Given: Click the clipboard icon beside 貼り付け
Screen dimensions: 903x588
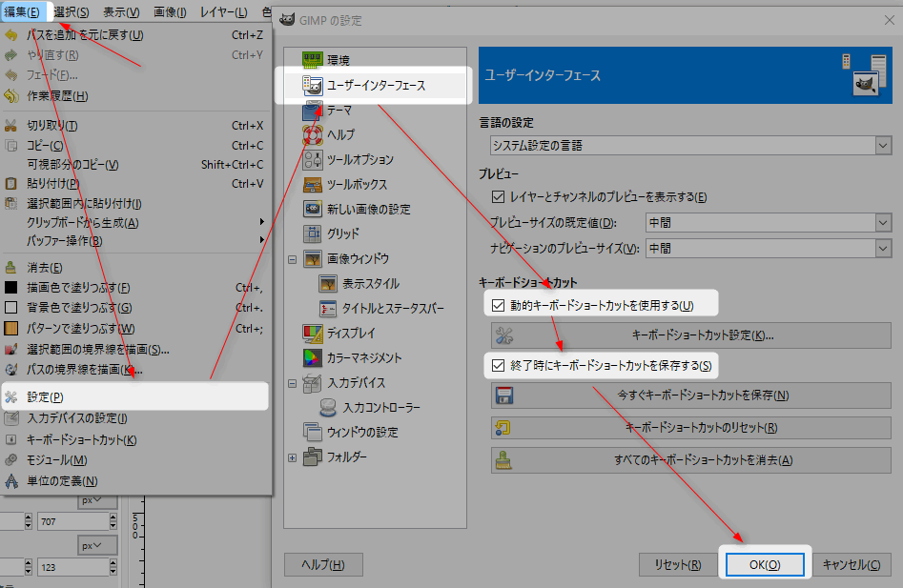Looking at the screenshot, I should click(x=10, y=184).
